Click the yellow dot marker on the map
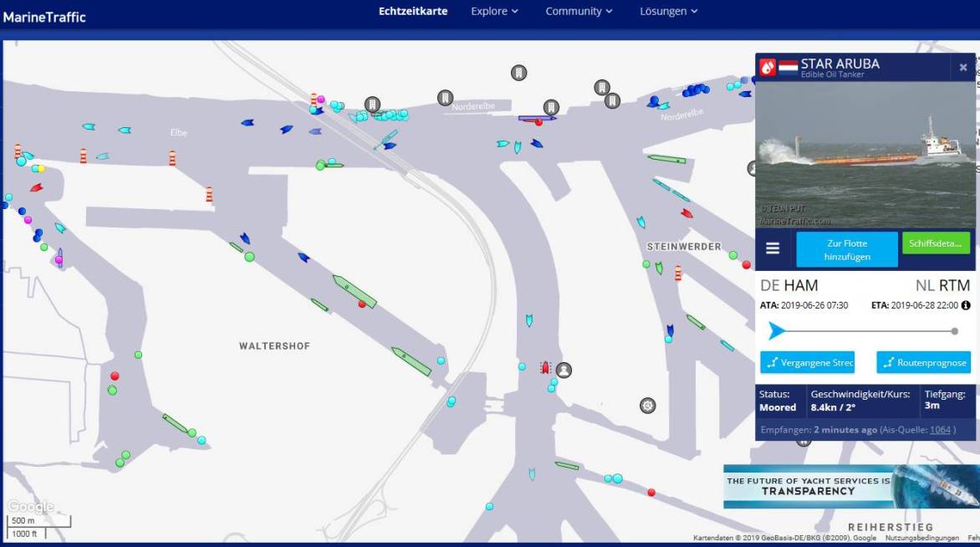The height and width of the screenshot is (547, 980). click(41, 168)
